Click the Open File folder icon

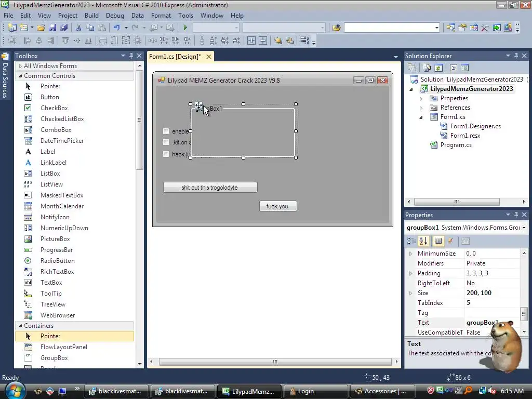[41, 28]
